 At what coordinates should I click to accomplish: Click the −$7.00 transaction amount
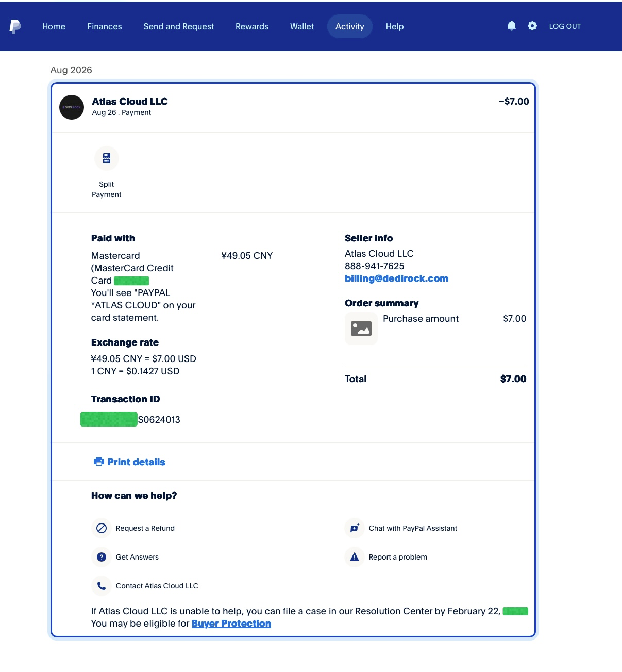tap(514, 102)
